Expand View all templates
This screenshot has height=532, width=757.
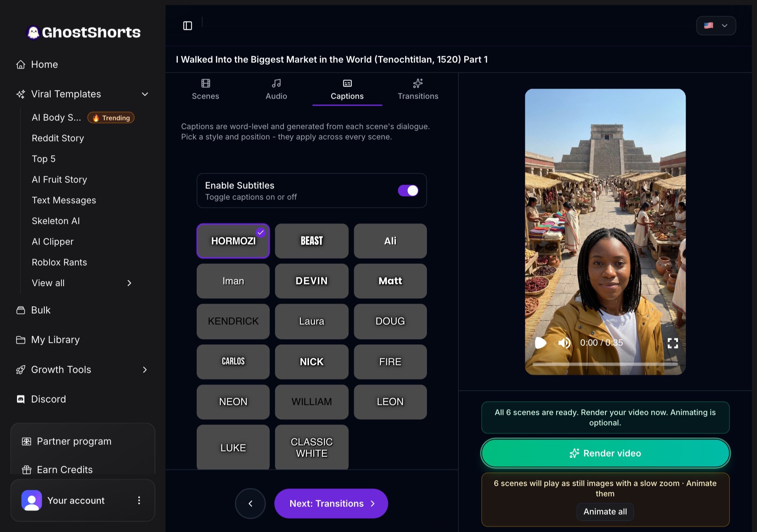pyautogui.click(x=129, y=283)
